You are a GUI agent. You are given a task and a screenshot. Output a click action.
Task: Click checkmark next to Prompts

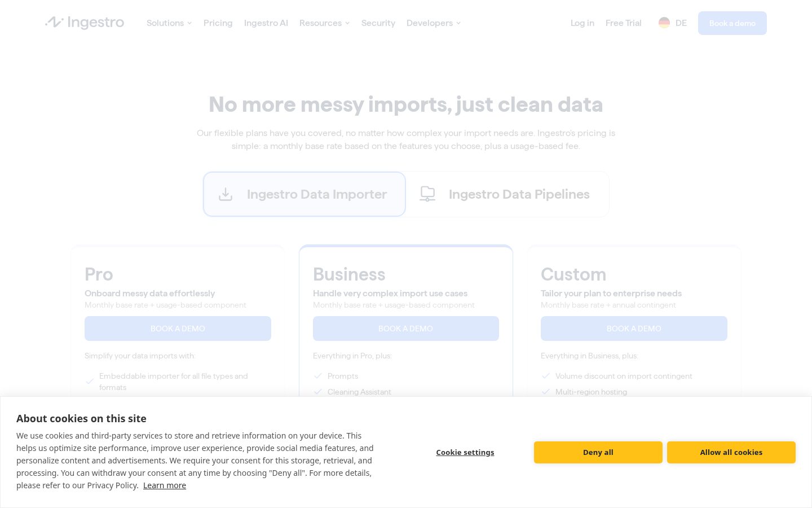tap(318, 376)
